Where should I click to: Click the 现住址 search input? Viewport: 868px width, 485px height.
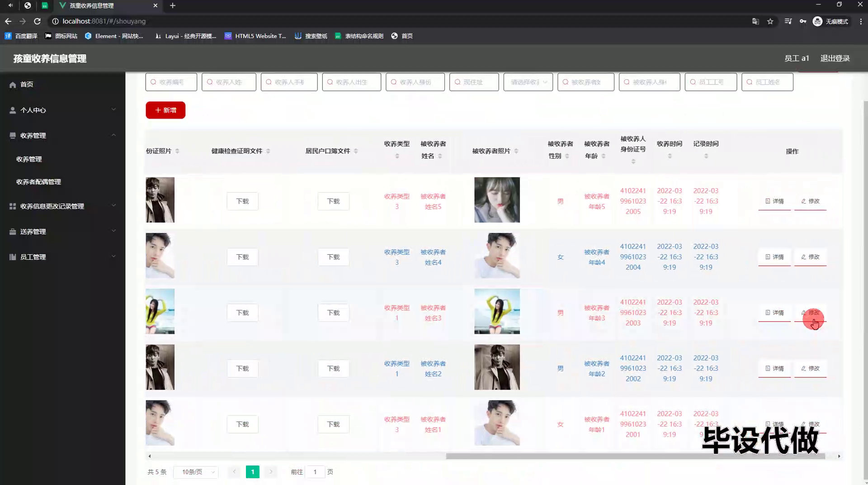click(x=474, y=82)
